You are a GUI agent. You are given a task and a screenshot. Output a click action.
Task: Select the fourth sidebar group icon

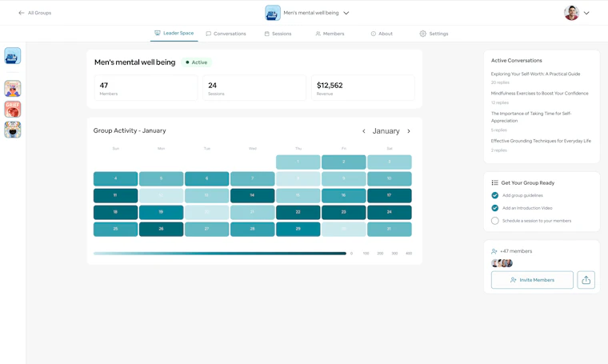pyautogui.click(x=13, y=130)
